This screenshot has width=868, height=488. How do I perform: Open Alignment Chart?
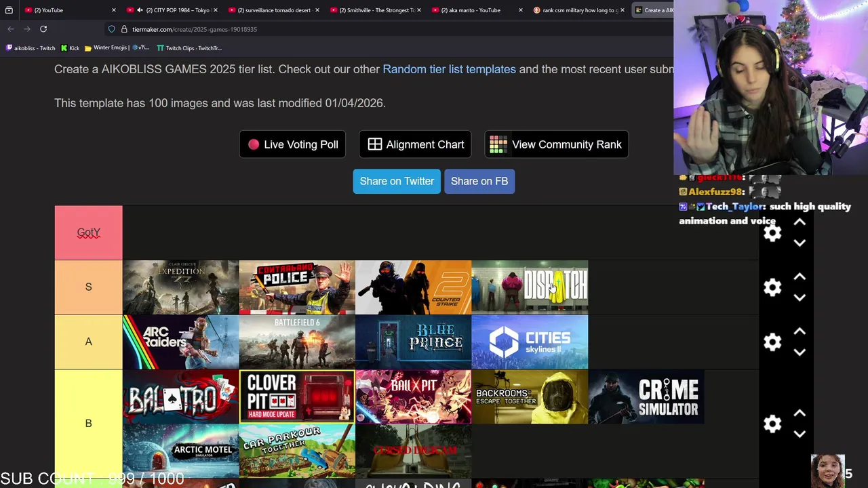416,144
